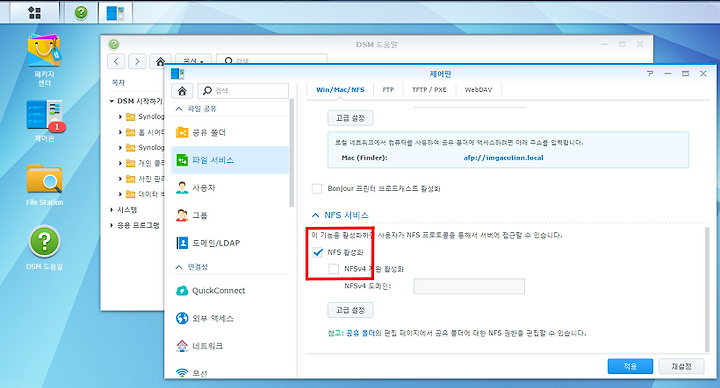The image size is (720, 388).
Task: Open QuickConnect in the sidebar
Action: (230, 291)
